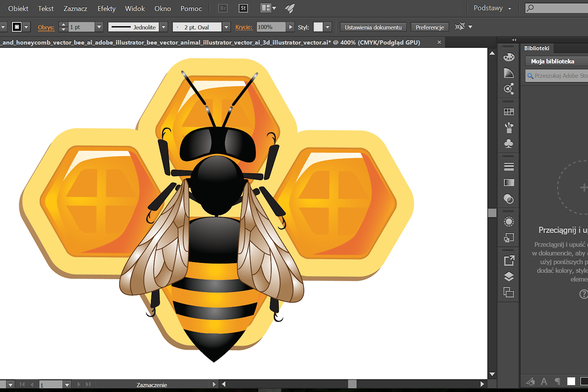The image size is (588, 392).
Task: Open the Podstawy workspace switcher
Action: click(x=492, y=8)
